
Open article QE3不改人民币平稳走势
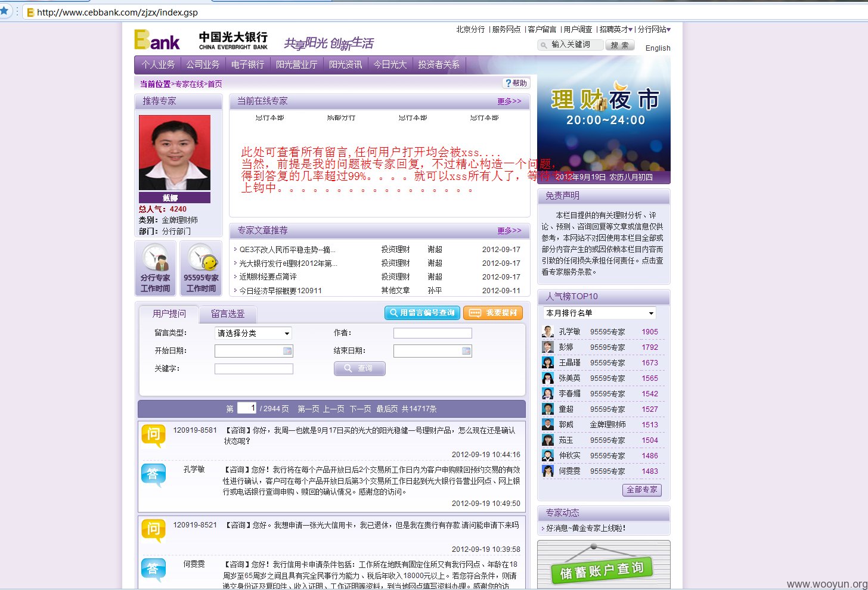pos(287,250)
